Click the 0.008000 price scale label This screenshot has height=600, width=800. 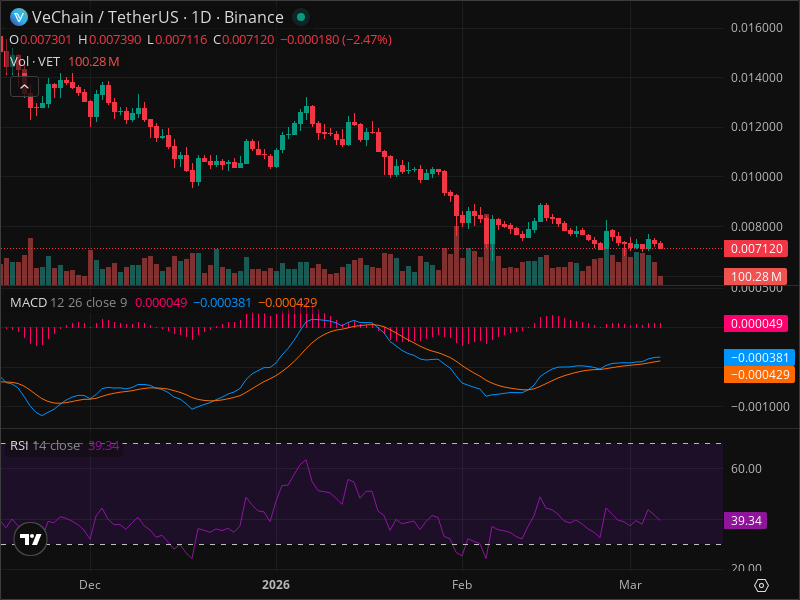(757, 226)
